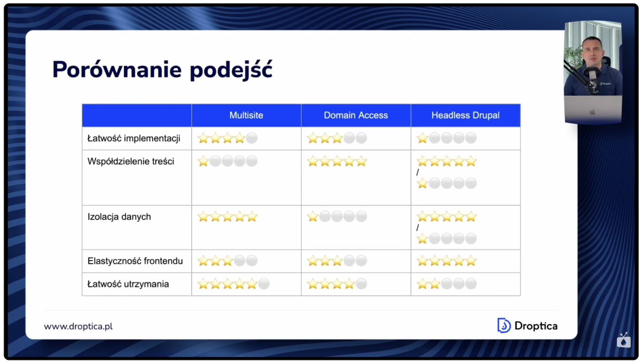Click the slide title Porównanie podejść
This screenshot has height=364, width=642.
(x=162, y=69)
